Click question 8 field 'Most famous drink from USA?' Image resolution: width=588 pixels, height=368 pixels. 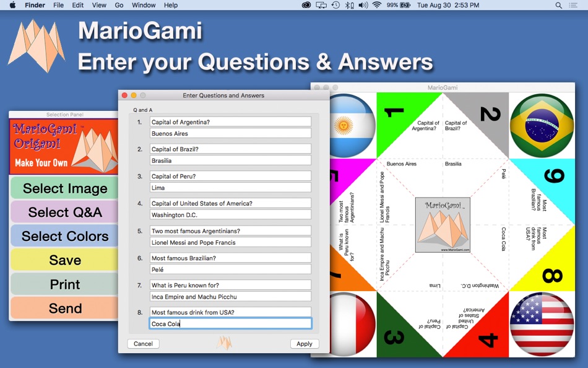(x=230, y=312)
